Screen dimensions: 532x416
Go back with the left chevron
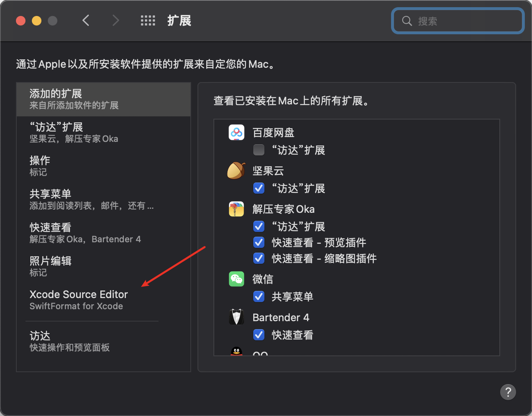[86, 20]
